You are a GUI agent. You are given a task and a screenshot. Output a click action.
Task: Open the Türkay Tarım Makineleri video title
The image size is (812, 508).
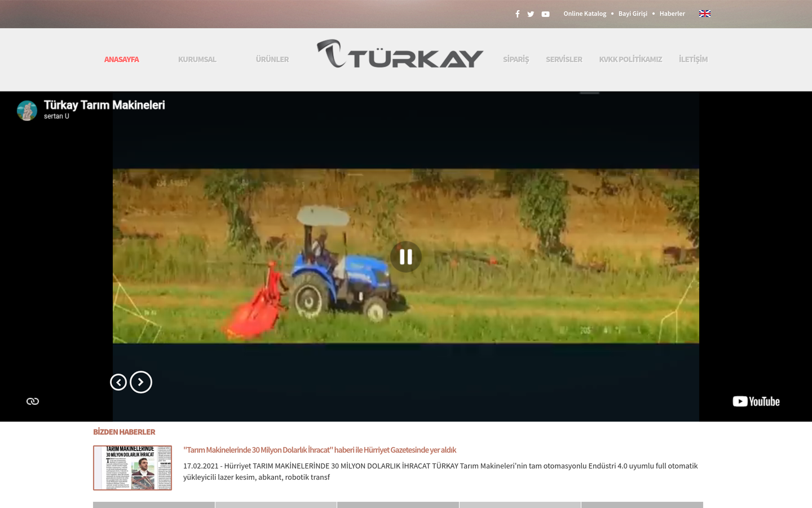click(x=104, y=105)
